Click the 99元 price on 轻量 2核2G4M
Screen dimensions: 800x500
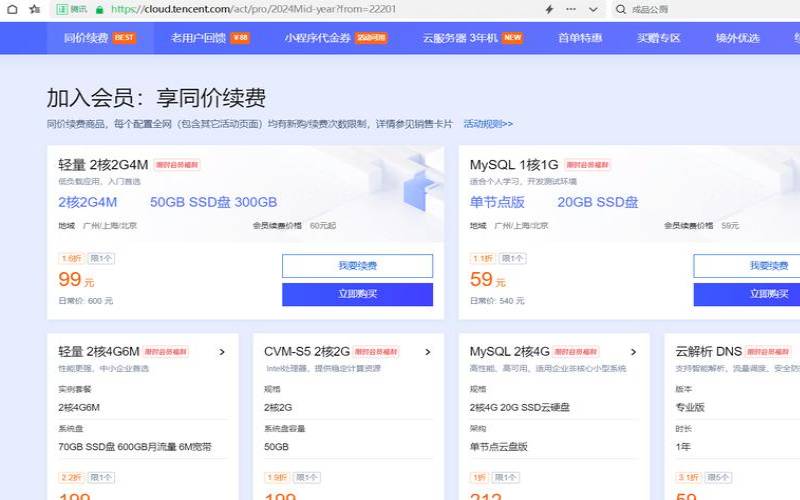pyautogui.click(x=76, y=280)
